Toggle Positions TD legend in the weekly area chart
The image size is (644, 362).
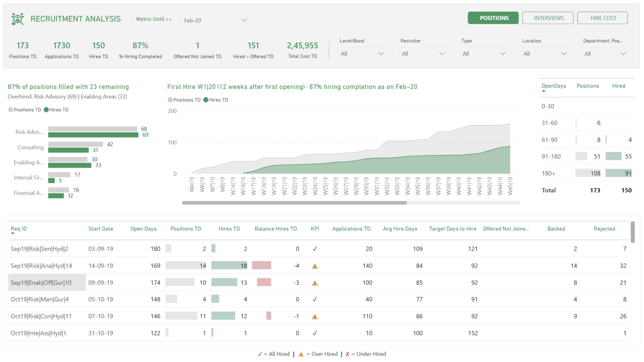click(x=184, y=100)
